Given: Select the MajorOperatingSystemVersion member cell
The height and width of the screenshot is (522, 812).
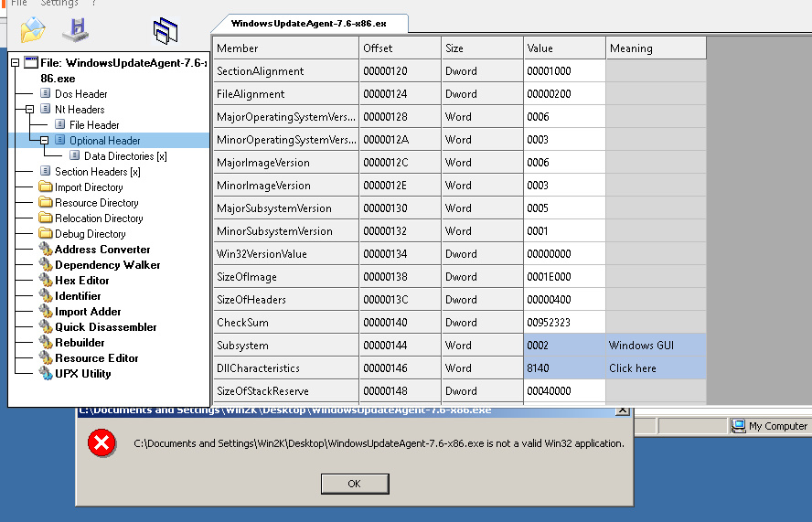Looking at the screenshot, I should (x=286, y=116).
